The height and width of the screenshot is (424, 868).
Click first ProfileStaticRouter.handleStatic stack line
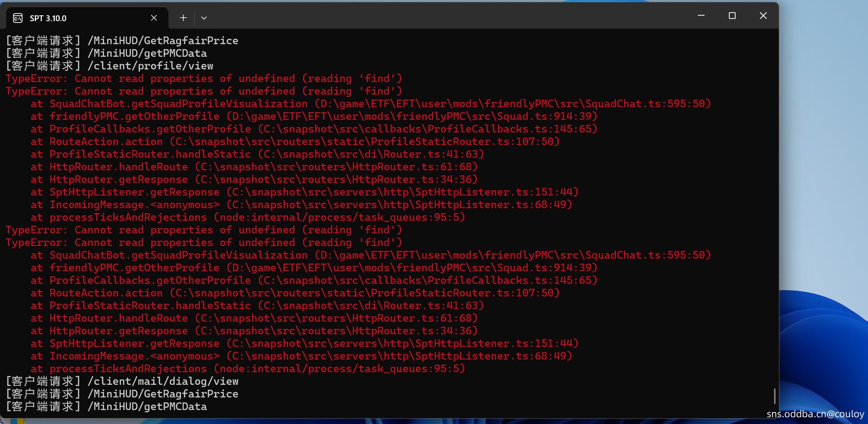click(258, 154)
